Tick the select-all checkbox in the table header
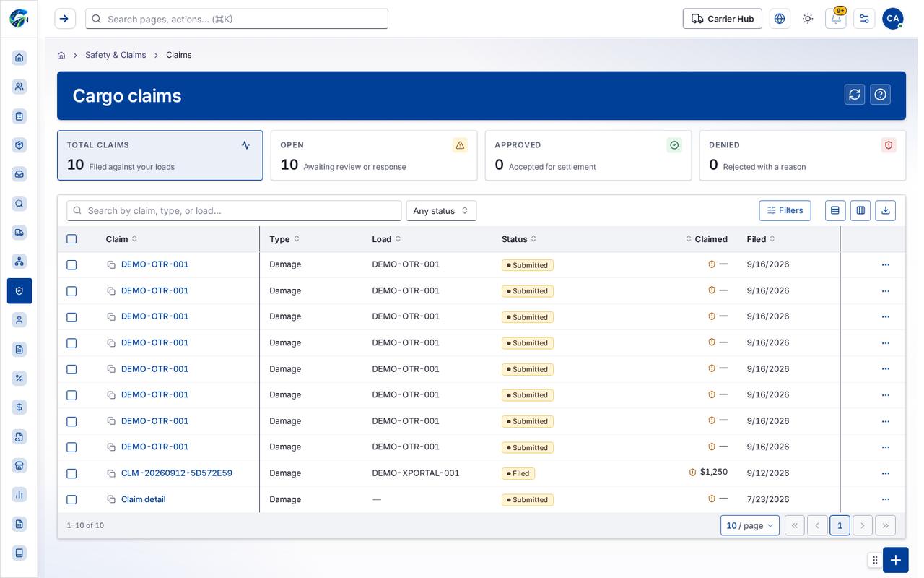 [x=71, y=239]
